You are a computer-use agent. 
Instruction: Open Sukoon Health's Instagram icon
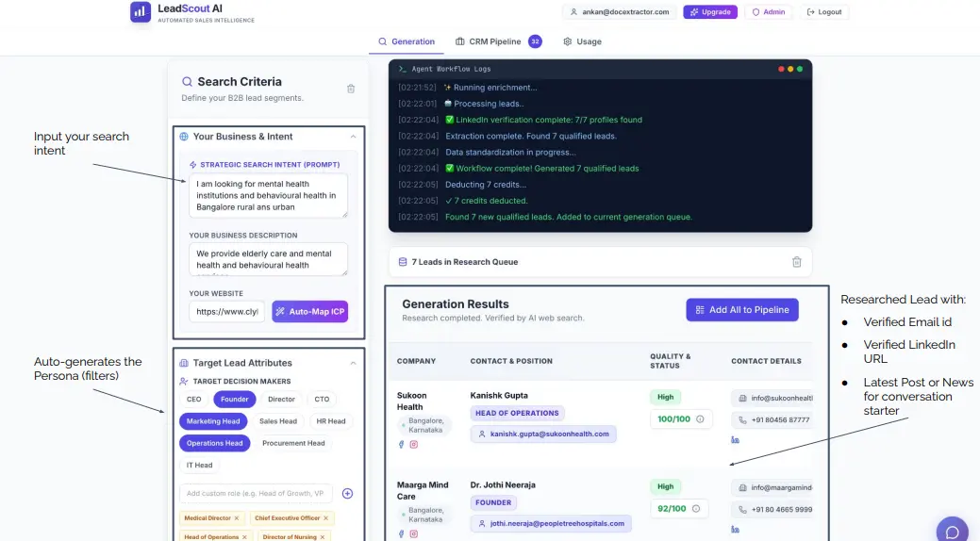pyautogui.click(x=414, y=444)
